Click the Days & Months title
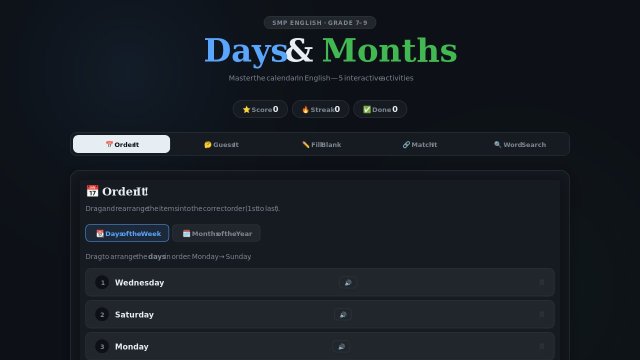 tap(330, 51)
